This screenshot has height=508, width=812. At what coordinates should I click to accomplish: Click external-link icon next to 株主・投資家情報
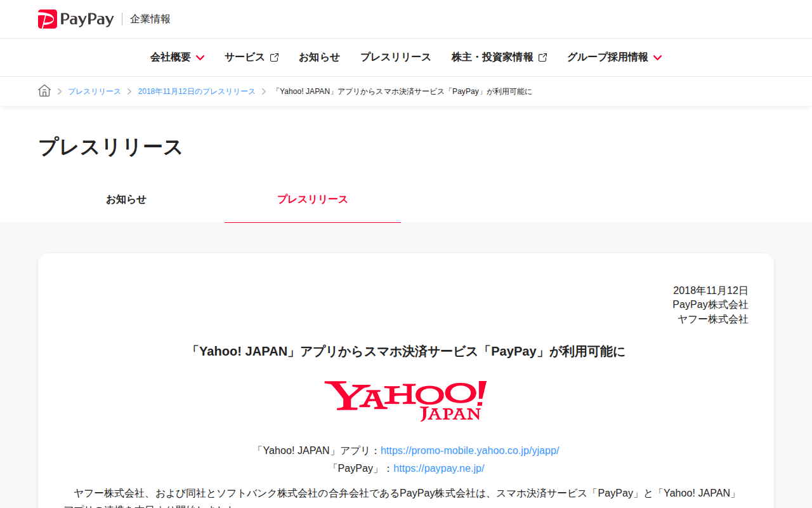[542, 57]
